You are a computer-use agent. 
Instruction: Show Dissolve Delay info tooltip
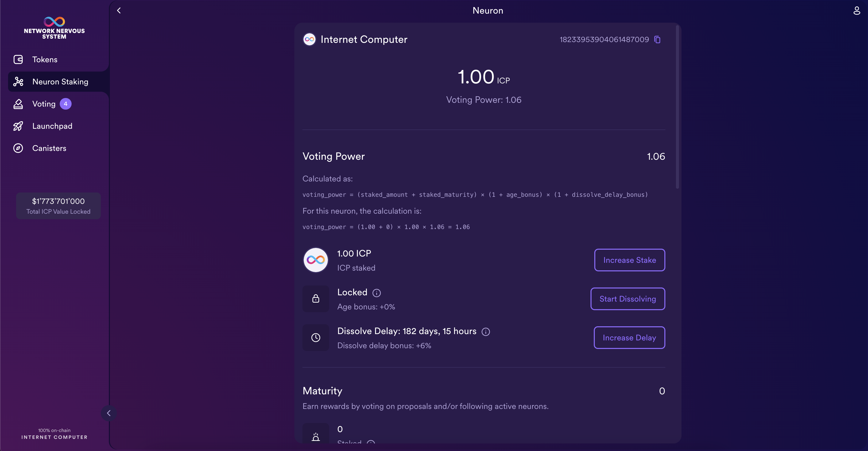tap(486, 332)
